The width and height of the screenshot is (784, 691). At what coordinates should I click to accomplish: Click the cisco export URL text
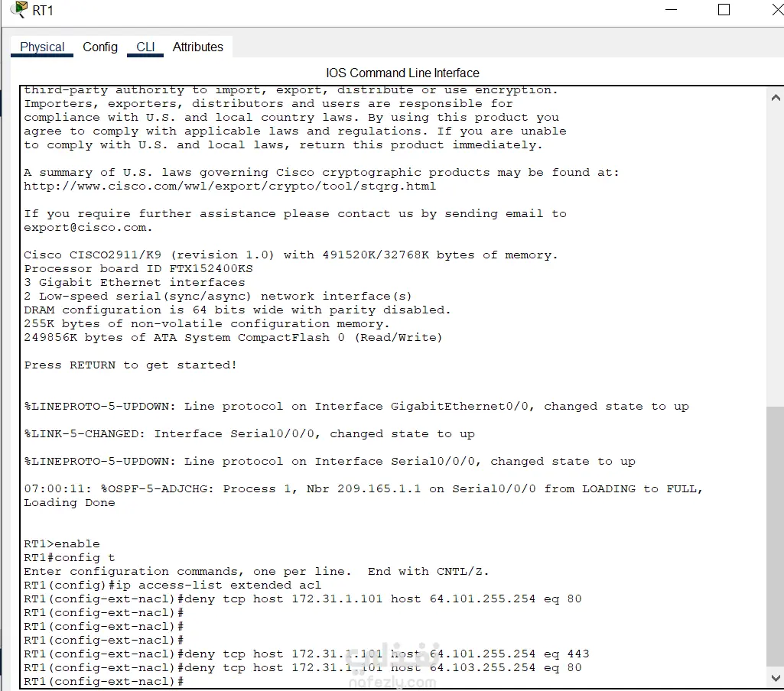click(229, 187)
